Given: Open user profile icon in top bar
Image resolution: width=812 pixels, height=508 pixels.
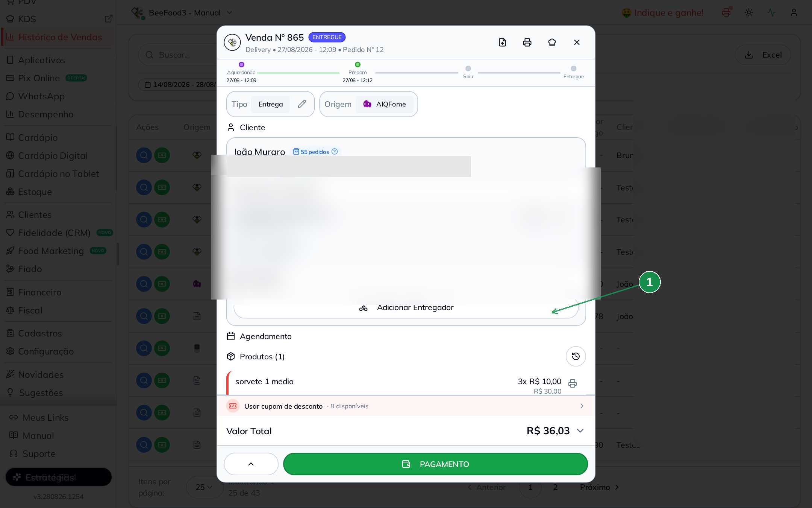Looking at the screenshot, I should pos(794,12).
